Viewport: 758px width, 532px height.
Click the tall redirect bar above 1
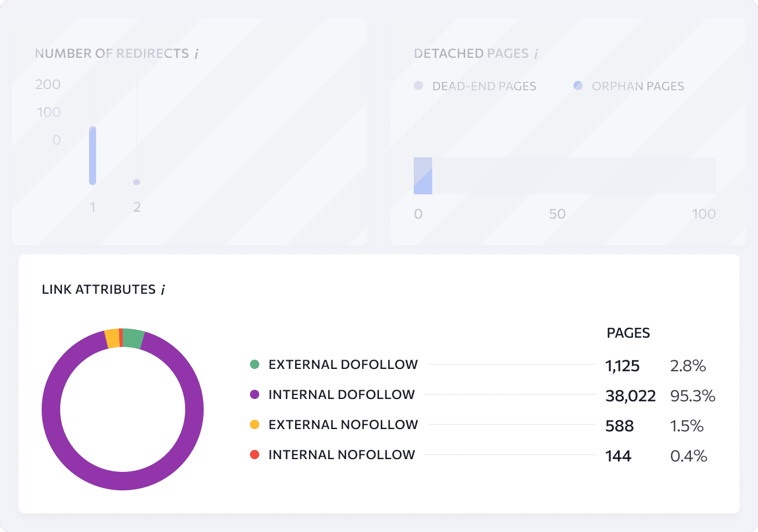(x=93, y=156)
